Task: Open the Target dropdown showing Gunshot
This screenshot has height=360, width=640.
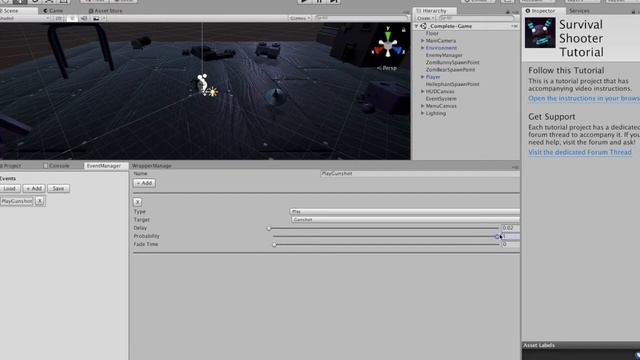Action: click(x=405, y=220)
